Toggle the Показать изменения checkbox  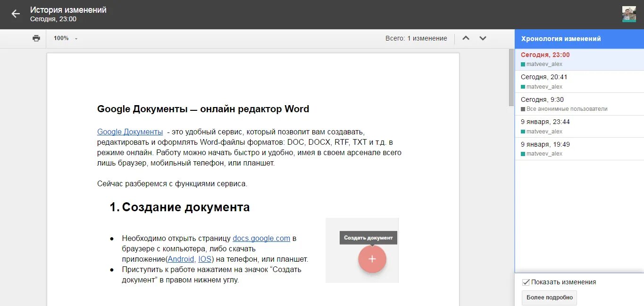coord(526,282)
